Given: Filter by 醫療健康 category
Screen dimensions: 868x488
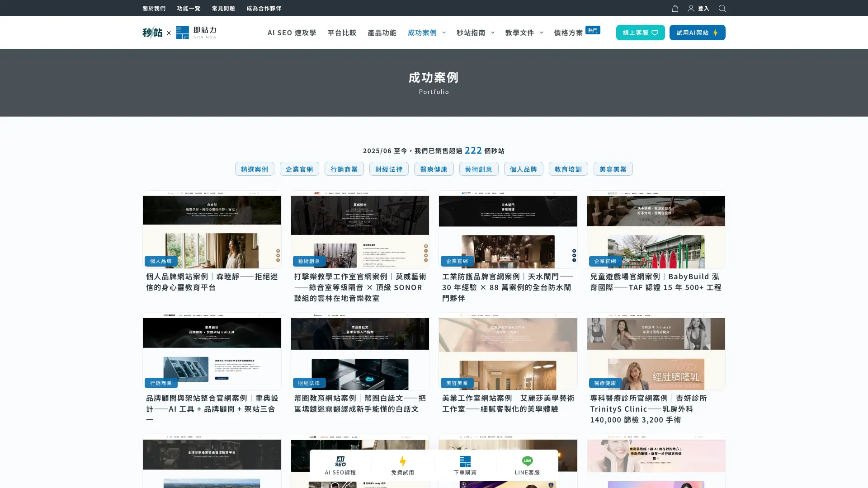Looking at the screenshot, I should [x=434, y=169].
